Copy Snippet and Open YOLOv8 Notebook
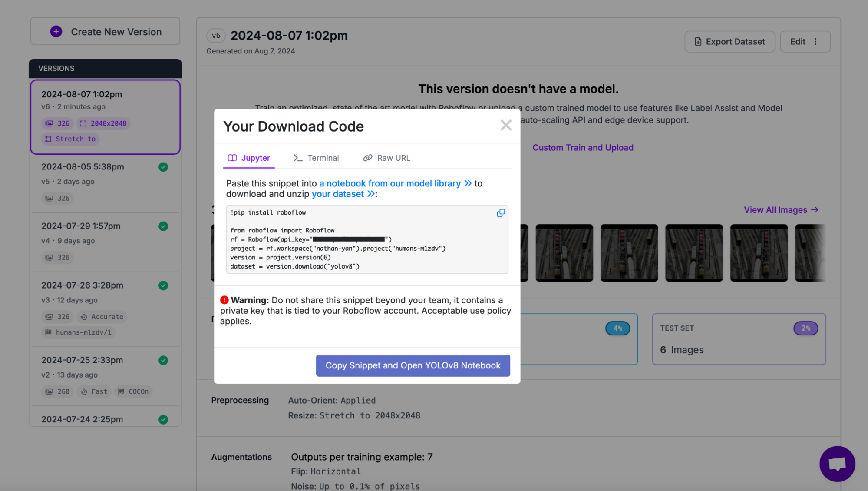This screenshot has width=868, height=491. point(413,366)
